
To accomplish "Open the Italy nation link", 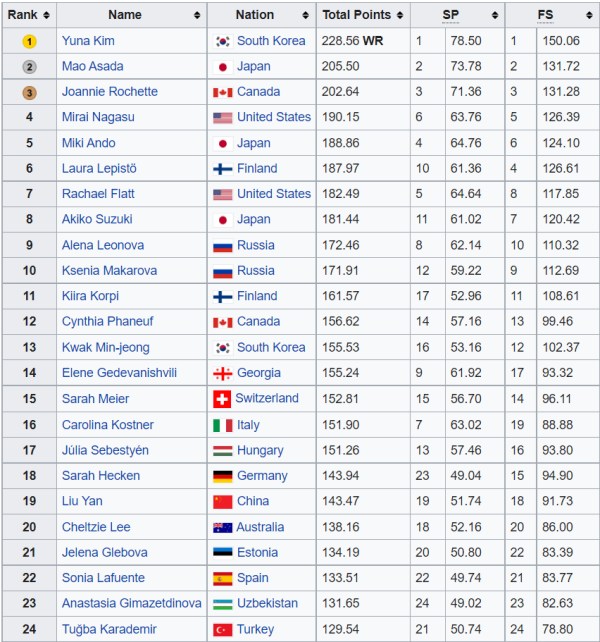I will (251, 425).
